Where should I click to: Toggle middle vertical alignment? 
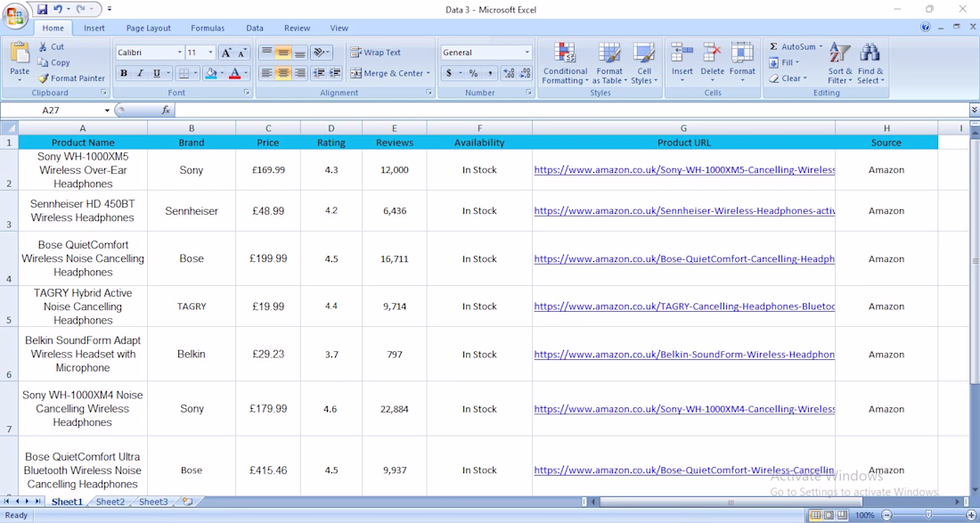[x=283, y=53]
